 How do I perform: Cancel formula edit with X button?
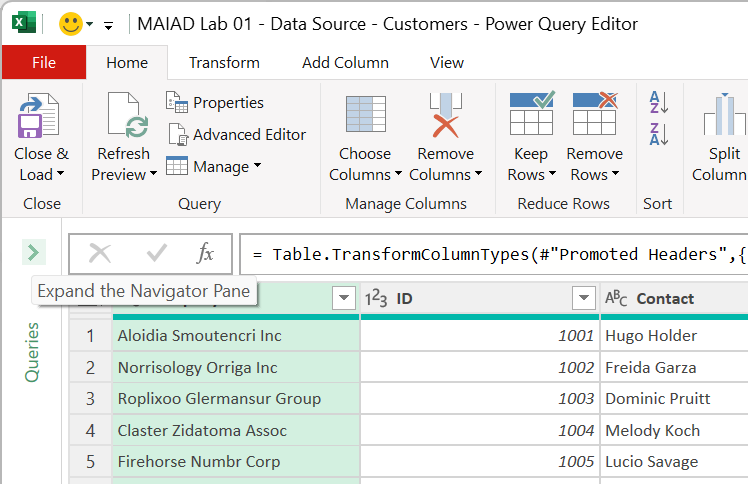click(x=100, y=253)
